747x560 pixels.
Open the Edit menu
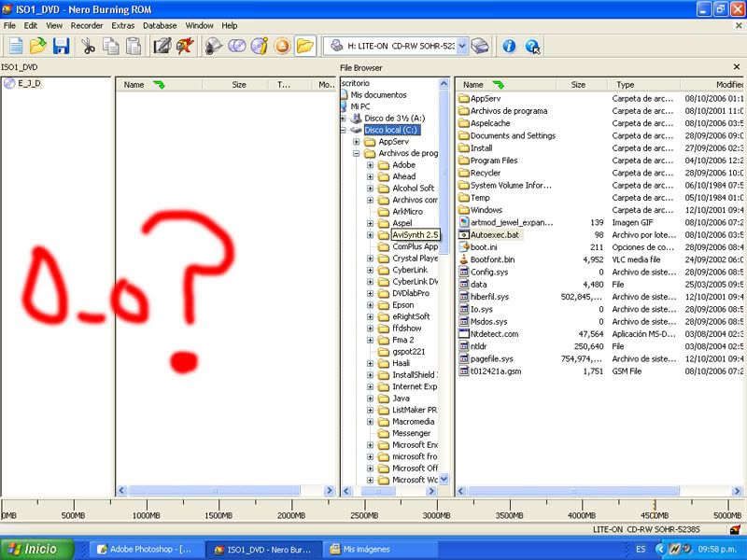31,26
